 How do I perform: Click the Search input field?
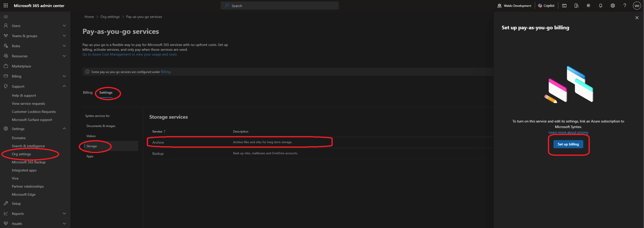tap(280, 6)
